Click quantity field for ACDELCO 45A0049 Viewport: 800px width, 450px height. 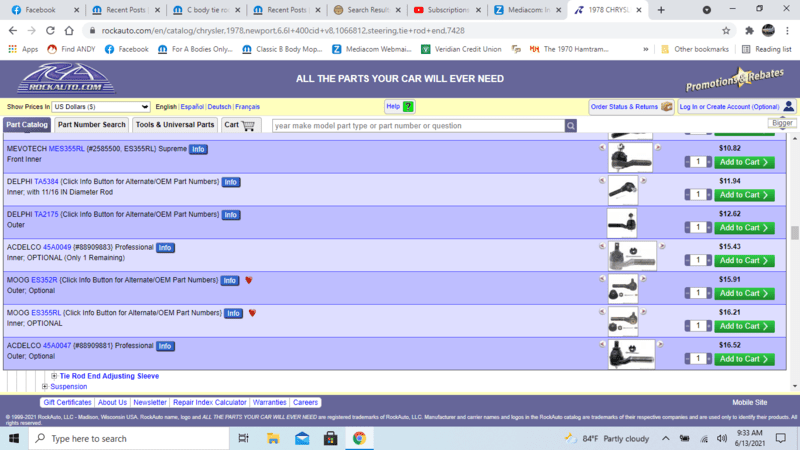coord(698,260)
